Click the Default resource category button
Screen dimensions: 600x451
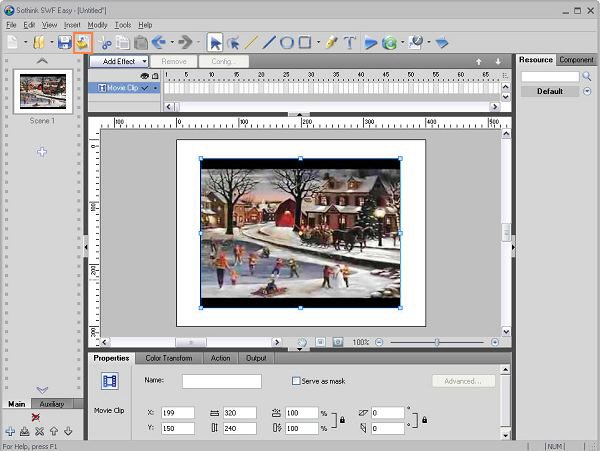[x=550, y=91]
